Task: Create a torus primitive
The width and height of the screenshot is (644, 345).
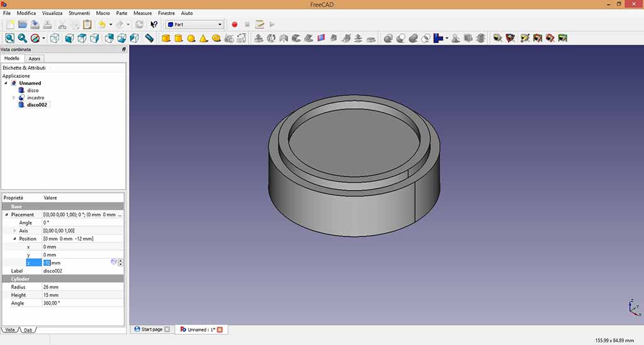Action: (216, 38)
